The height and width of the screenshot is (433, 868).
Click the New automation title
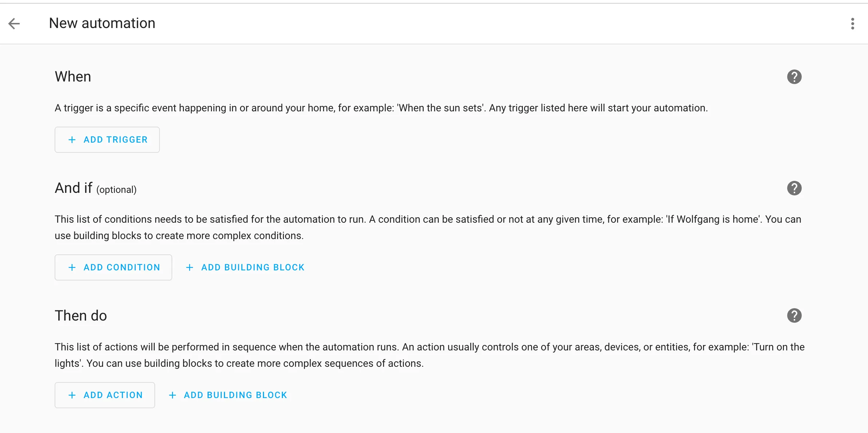102,23
